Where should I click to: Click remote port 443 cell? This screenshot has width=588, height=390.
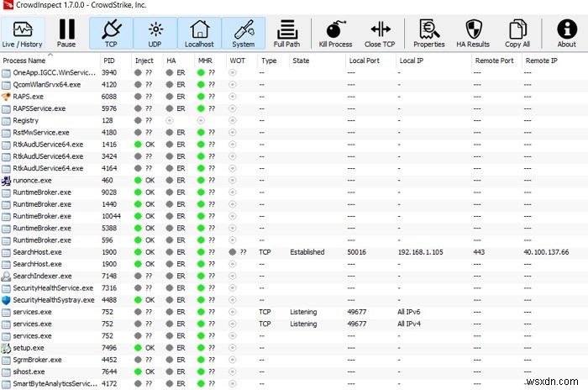tap(479, 252)
